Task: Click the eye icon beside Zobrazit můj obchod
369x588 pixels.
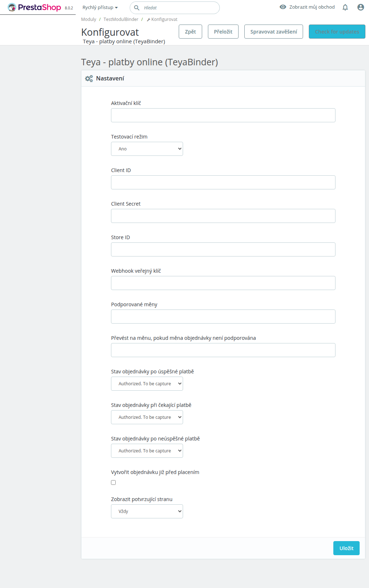Action: pyautogui.click(x=283, y=7)
